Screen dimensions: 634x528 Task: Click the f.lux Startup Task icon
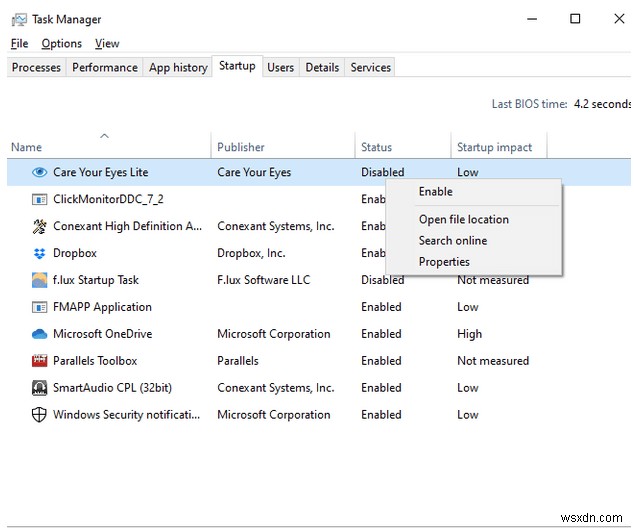(x=39, y=280)
